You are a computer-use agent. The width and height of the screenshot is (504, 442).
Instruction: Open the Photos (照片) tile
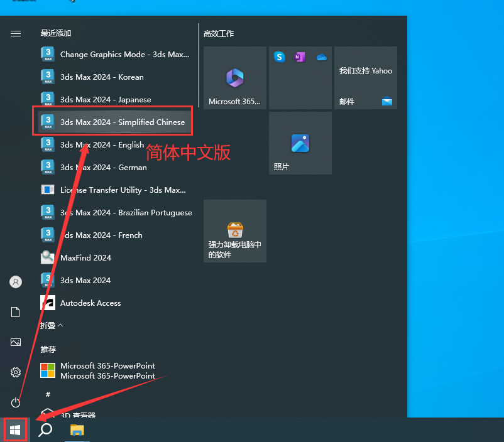click(x=300, y=143)
